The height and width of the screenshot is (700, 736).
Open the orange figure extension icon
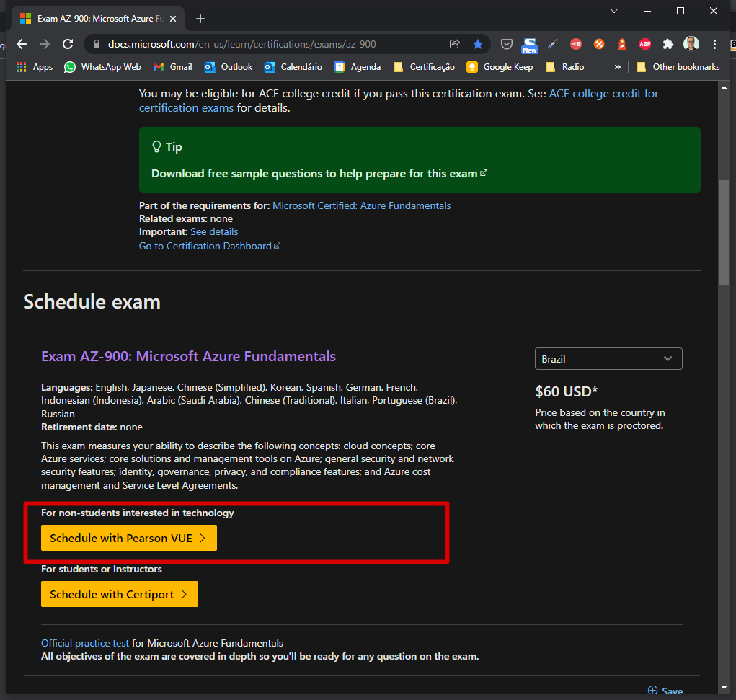[622, 44]
